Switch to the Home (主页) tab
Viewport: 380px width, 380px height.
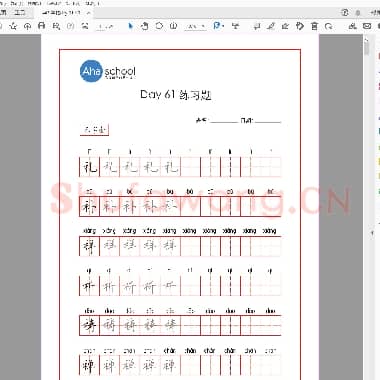point(3,13)
